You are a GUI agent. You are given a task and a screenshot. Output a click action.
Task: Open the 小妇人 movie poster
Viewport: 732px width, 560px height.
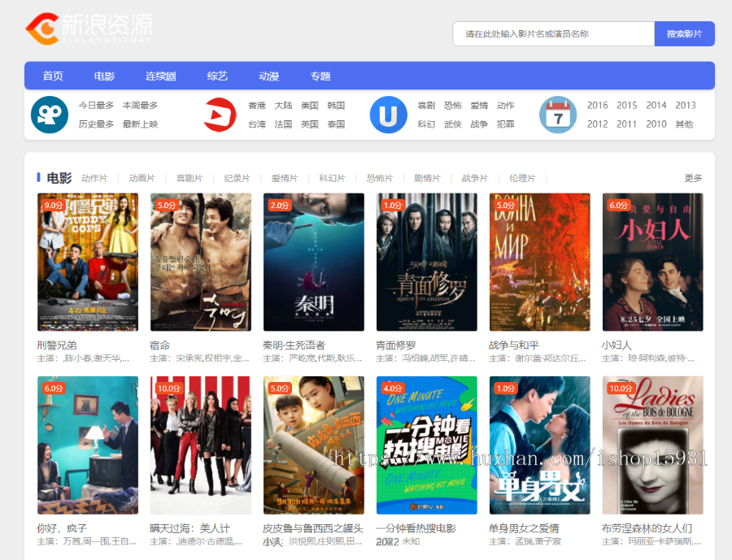[652, 262]
